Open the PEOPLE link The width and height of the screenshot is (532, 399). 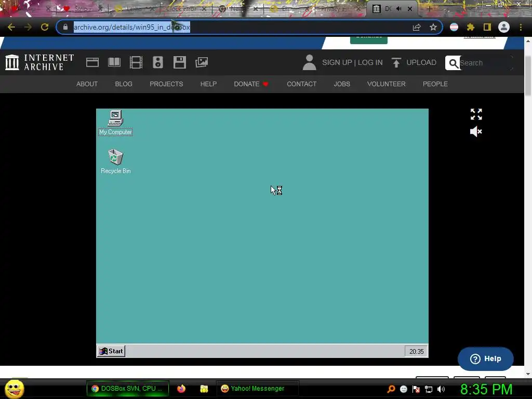[435, 84]
